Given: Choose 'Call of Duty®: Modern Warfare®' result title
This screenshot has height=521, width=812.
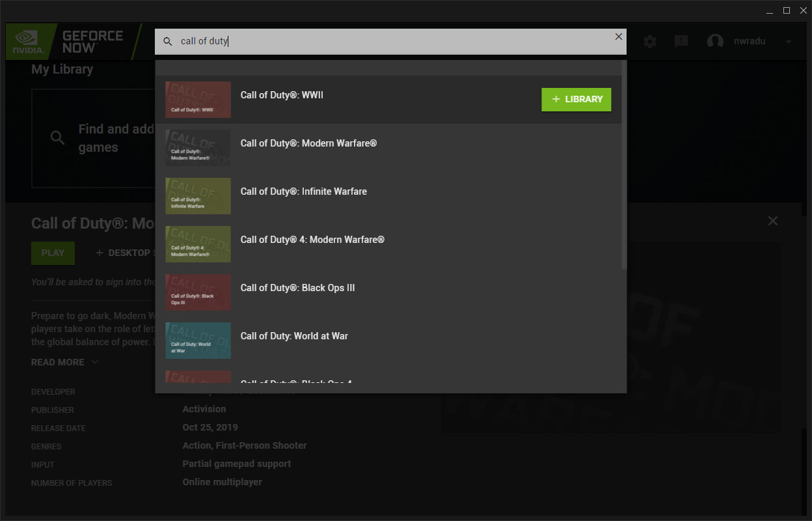Looking at the screenshot, I should click(308, 143).
